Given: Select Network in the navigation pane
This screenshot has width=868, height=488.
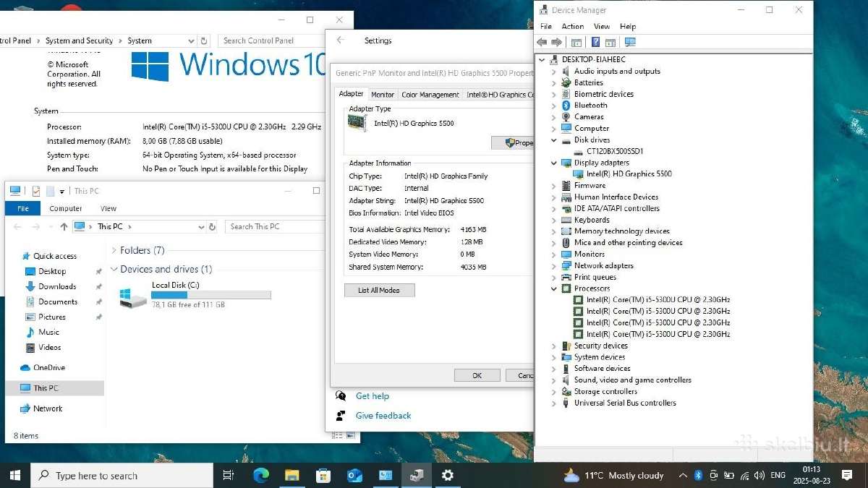Looking at the screenshot, I should (x=48, y=408).
